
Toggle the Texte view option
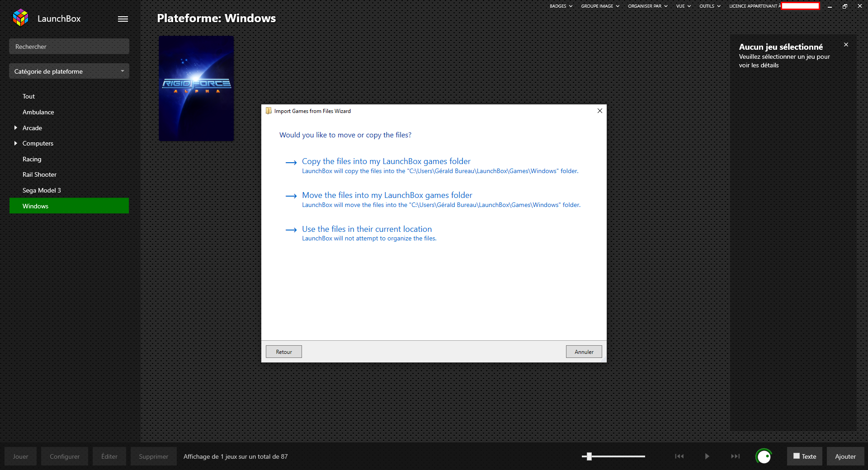pyautogui.click(x=805, y=456)
